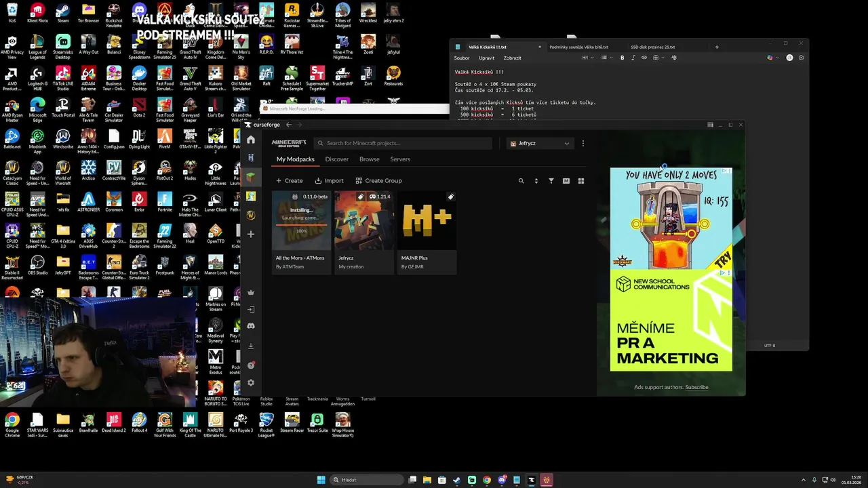Click the Search for Minecraft projects field
The image size is (868, 488).
click(x=403, y=143)
